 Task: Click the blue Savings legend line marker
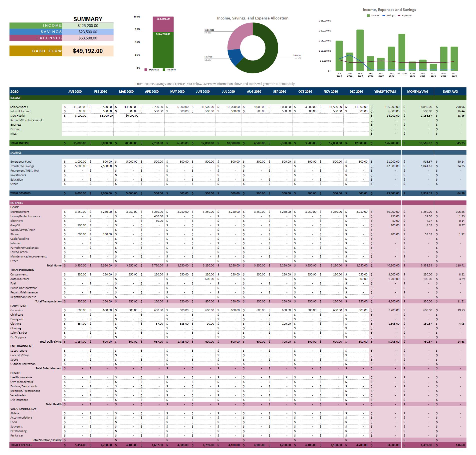pyautogui.click(x=384, y=15)
